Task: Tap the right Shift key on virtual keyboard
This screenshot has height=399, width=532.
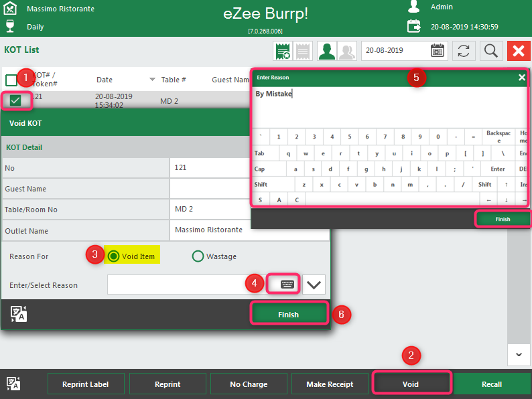Action: 484,184
